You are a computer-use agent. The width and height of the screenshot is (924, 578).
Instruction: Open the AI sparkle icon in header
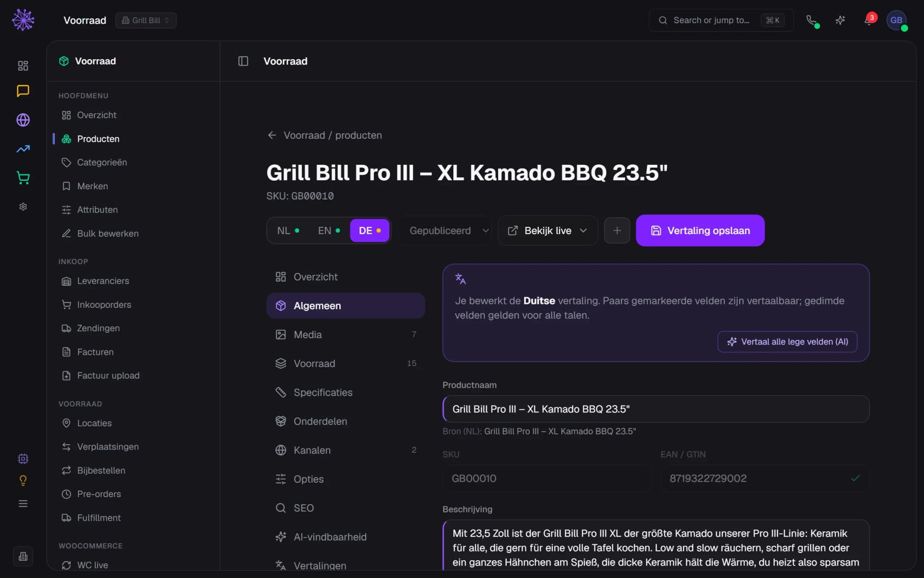click(x=840, y=20)
